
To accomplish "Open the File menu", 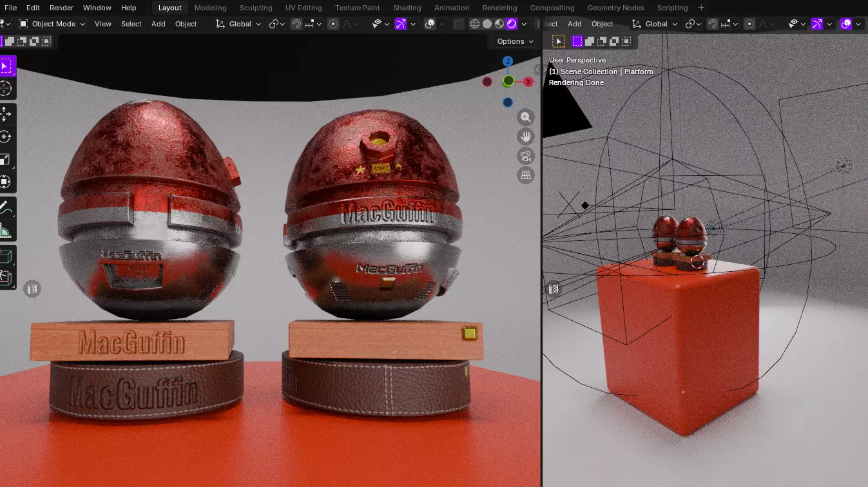I will 10,8.
